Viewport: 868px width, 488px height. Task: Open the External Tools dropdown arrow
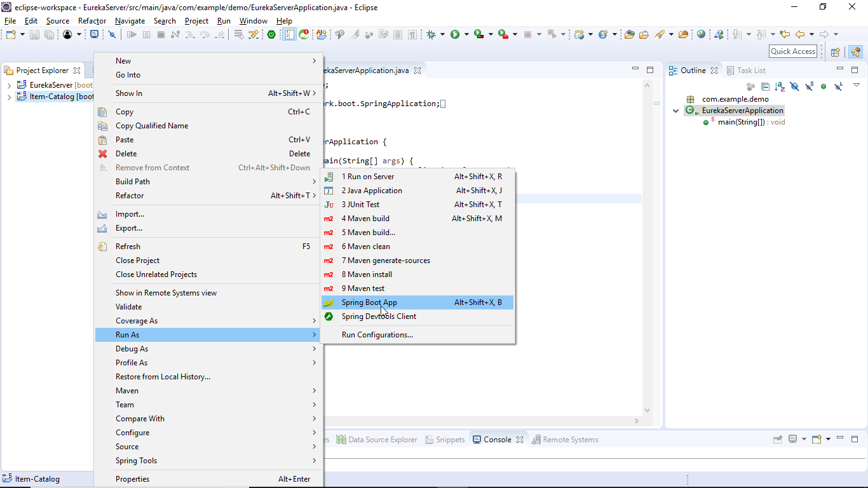point(515,34)
